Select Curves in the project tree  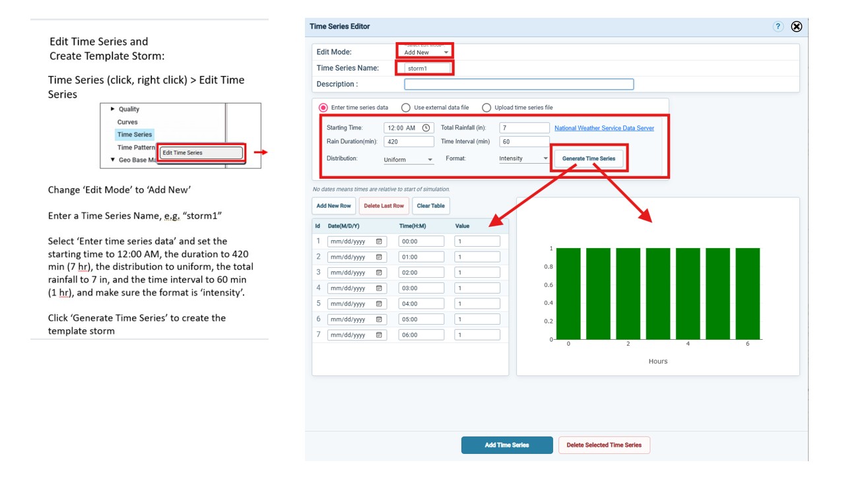(x=127, y=122)
